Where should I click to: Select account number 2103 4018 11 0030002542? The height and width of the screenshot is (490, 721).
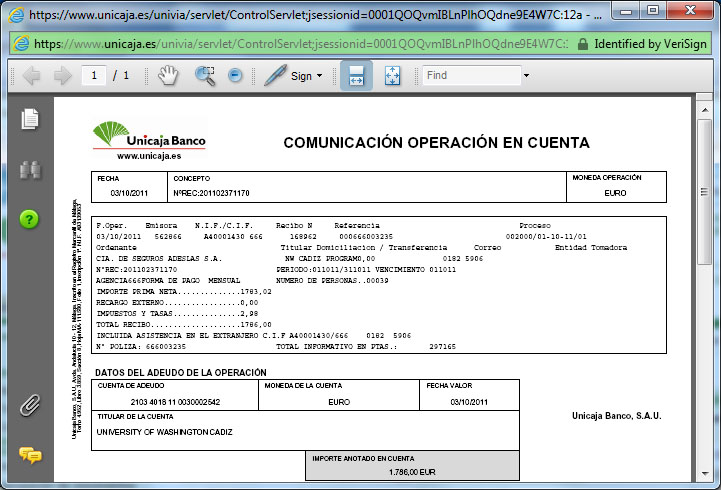[175, 402]
